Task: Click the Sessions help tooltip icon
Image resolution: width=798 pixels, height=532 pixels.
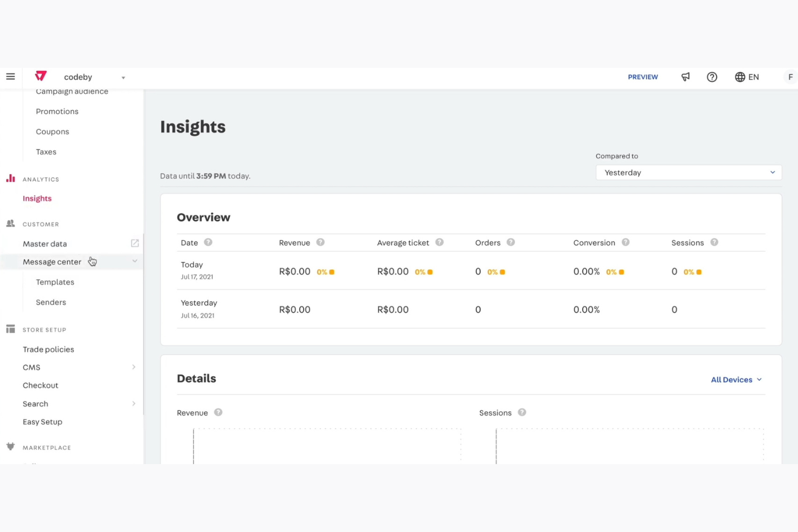Action: [x=714, y=243]
